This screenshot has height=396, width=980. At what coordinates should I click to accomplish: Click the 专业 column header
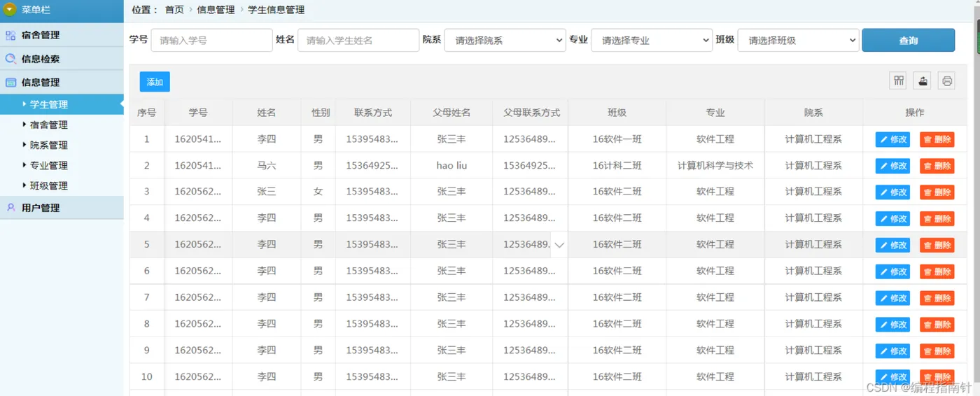pyautogui.click(x=715, y=113)
